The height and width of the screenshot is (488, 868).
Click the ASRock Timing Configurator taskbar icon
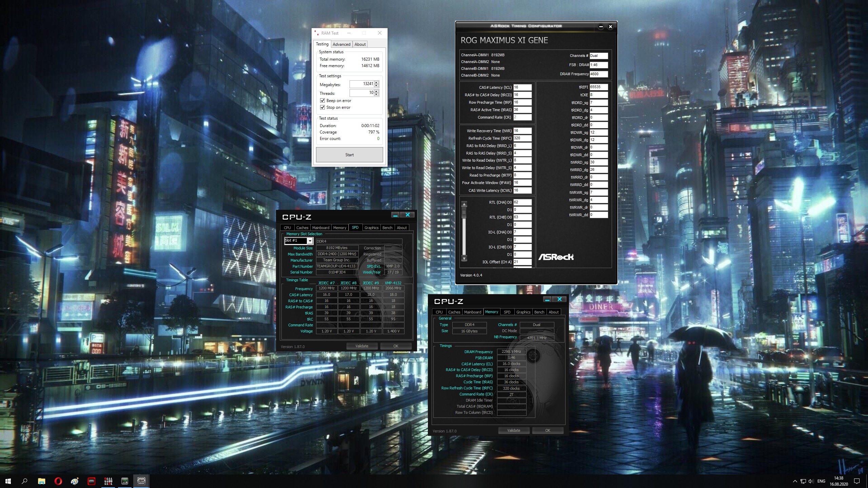click(x=141, y=481)
